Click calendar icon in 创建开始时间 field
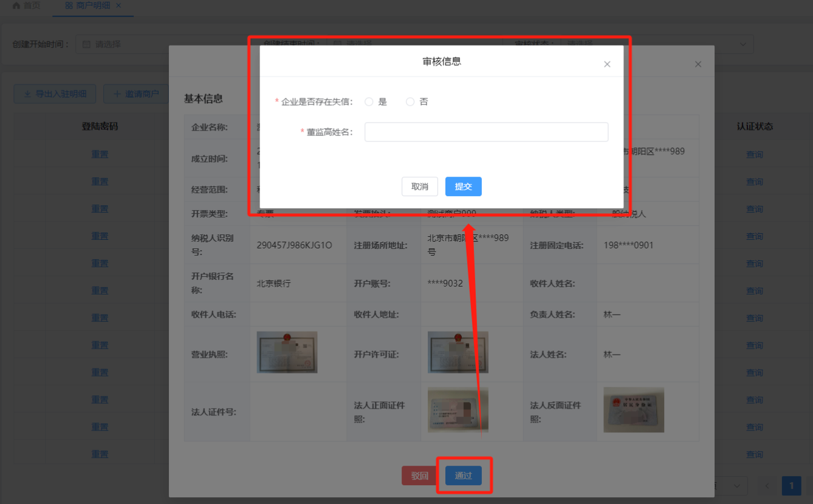 tap(86, 44)
